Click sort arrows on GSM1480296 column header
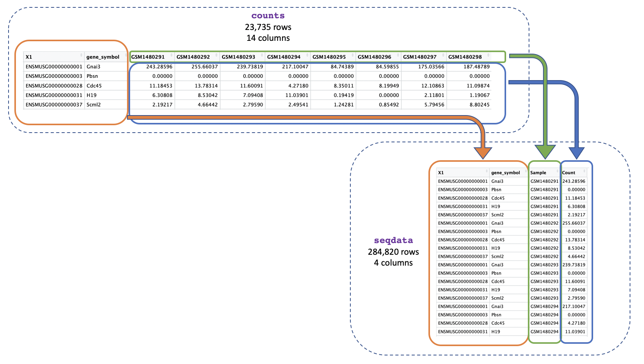The image size is (644, 364). (x=398, y=55)
